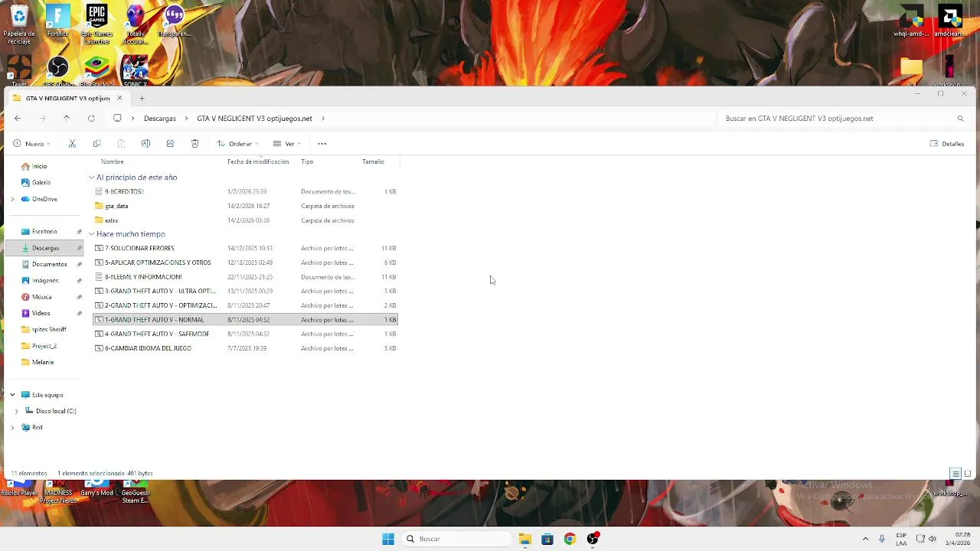Expand the Red tree node
The width and height of the screenshot is (980, 551).
point(12,428)
